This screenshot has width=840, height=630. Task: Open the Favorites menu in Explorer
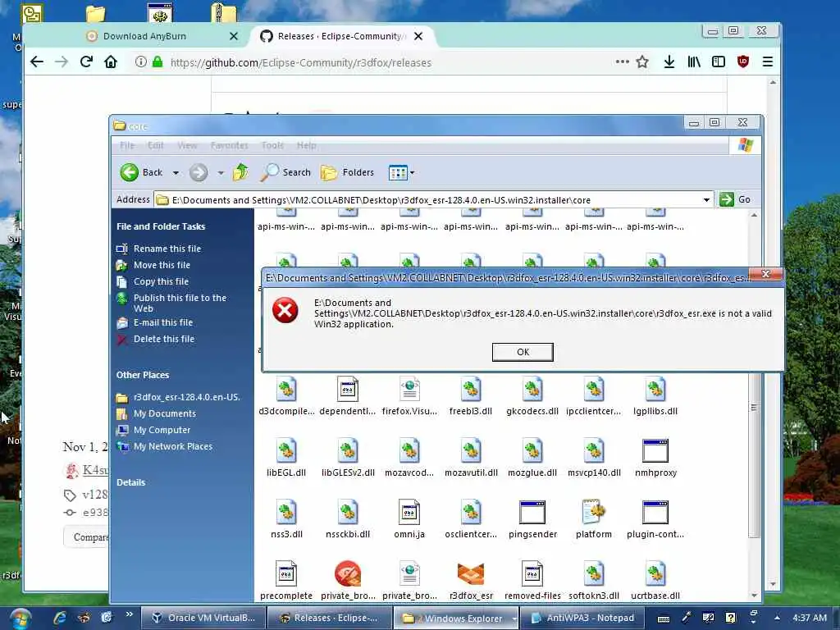pos(230,145)
